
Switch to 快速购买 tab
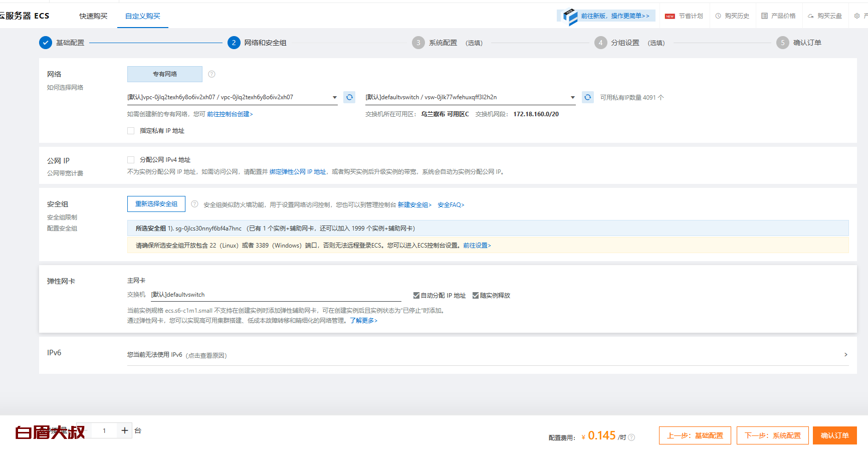93,16
